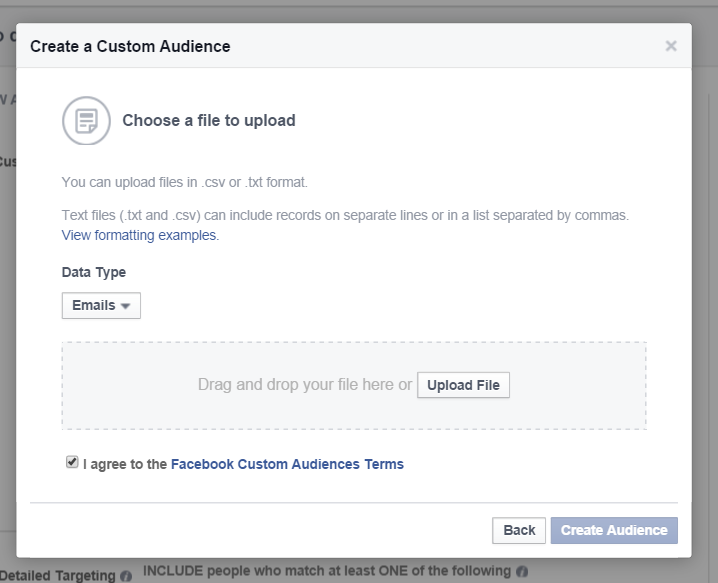Click the Create Audience button

[x=614, y=530]
